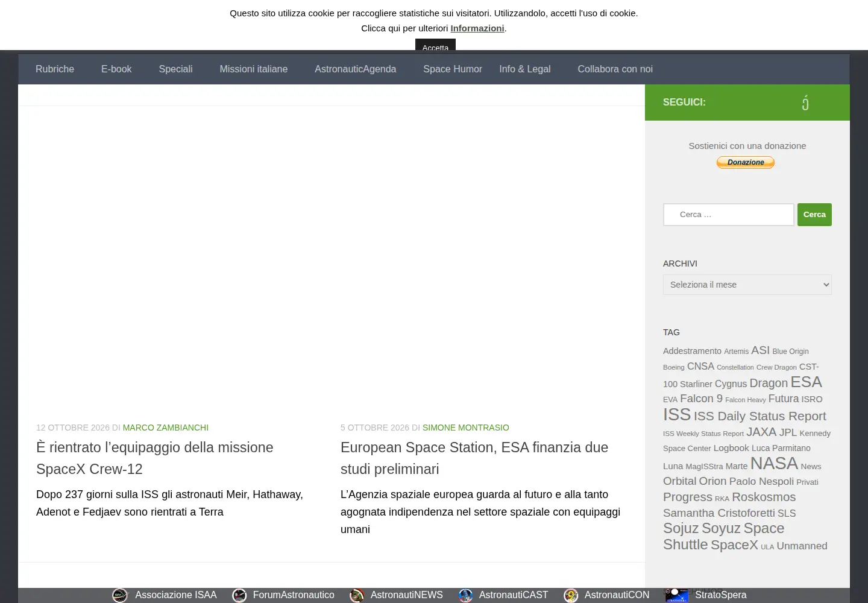The image size is (868, 603).
Task: Select the Unmanned tag
Action: [x=802, y=546]
